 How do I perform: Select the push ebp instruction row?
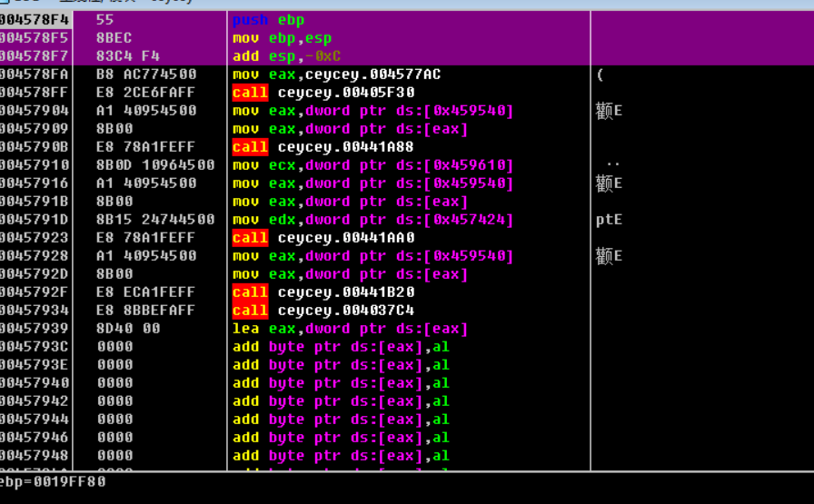[x=268, y=19]
